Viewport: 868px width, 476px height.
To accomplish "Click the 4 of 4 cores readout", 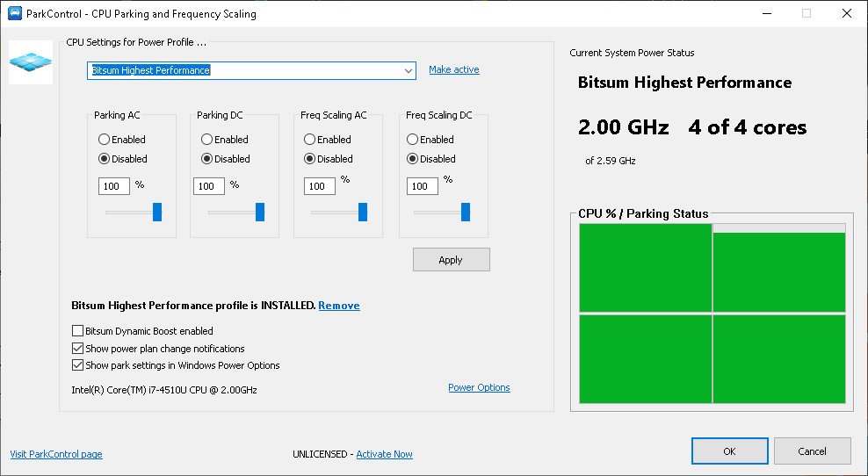I will click(748, 127).
